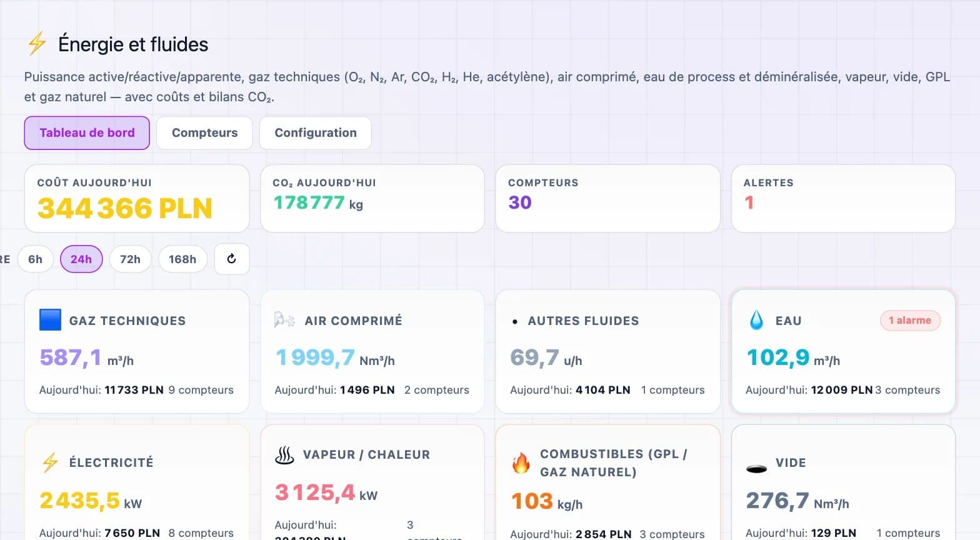
Task: Click the 1 alarme badge on Eau
Action: tap(910, 320)
